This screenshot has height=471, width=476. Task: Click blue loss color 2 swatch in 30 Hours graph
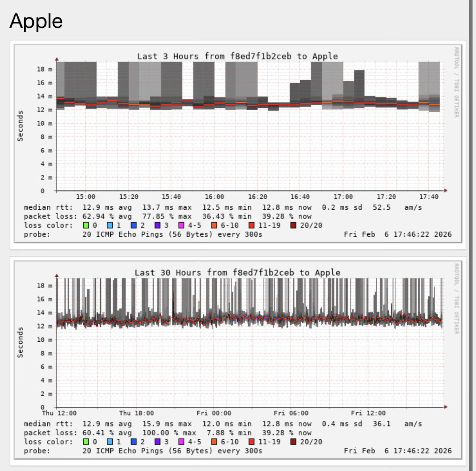coord(134,442)
